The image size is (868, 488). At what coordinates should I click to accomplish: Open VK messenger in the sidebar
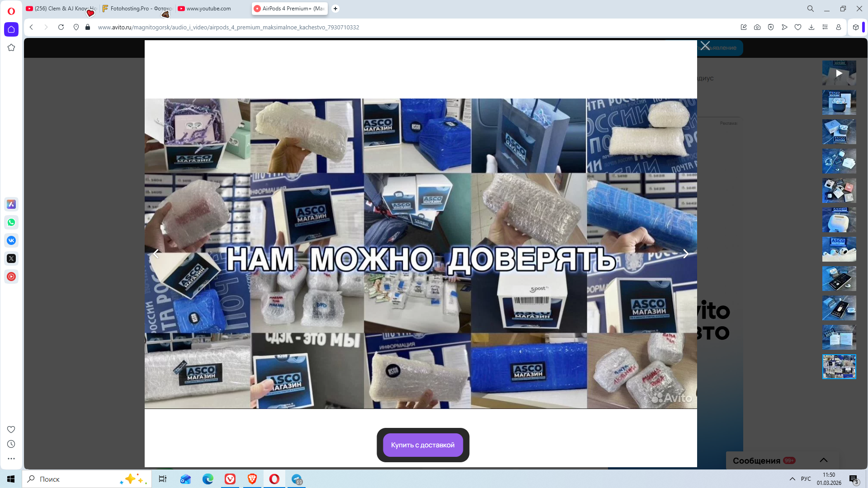pos(11,240)
